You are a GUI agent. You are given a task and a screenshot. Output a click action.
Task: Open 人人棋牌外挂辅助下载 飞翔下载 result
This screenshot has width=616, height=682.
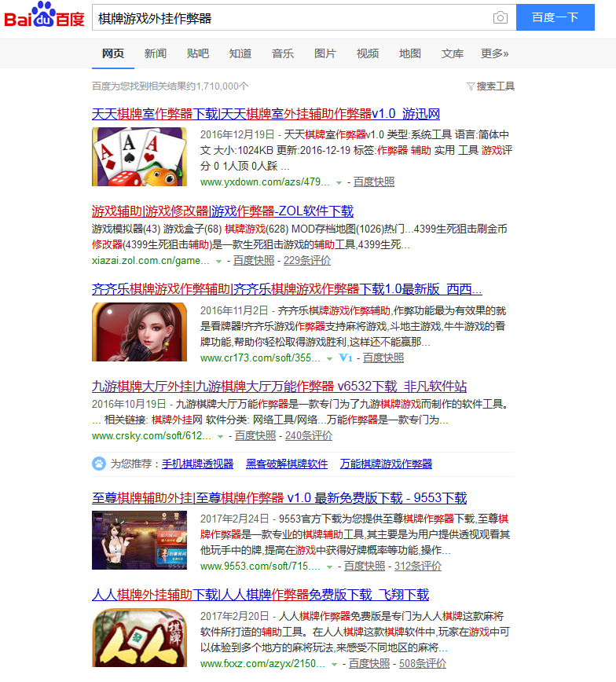[x=261, y=595]
